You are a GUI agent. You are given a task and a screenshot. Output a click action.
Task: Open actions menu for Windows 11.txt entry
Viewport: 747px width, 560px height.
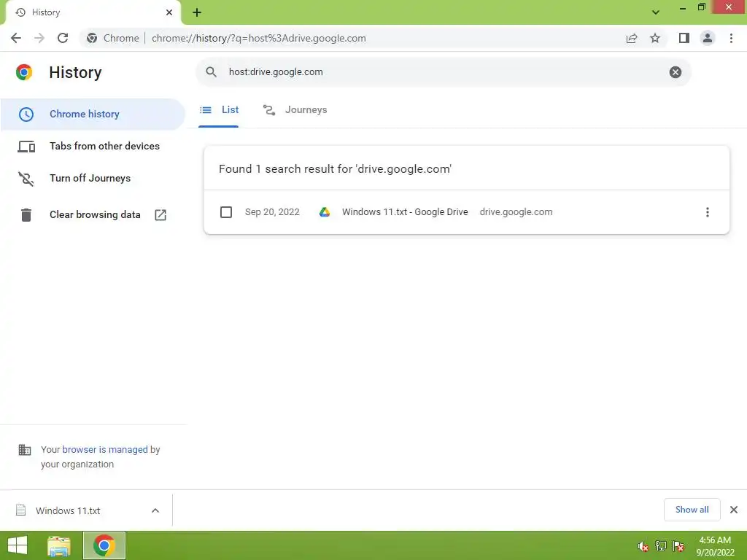708,212
